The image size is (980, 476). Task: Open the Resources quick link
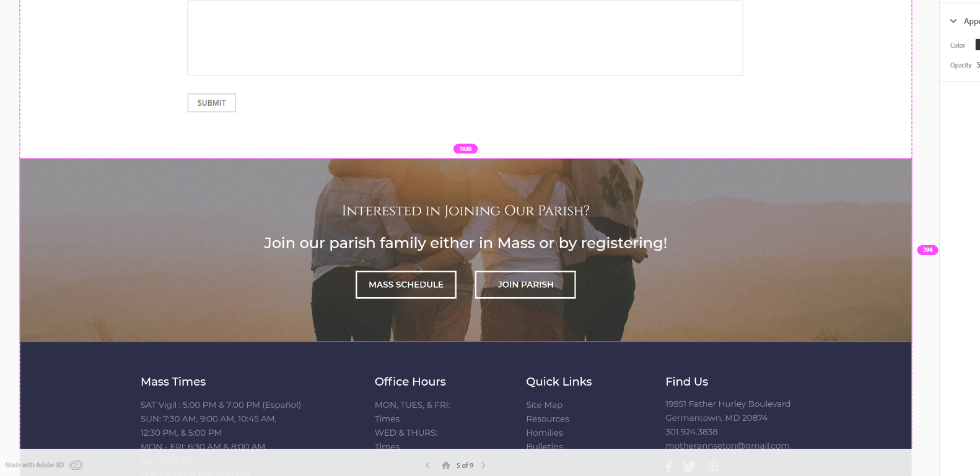(548, 419)
